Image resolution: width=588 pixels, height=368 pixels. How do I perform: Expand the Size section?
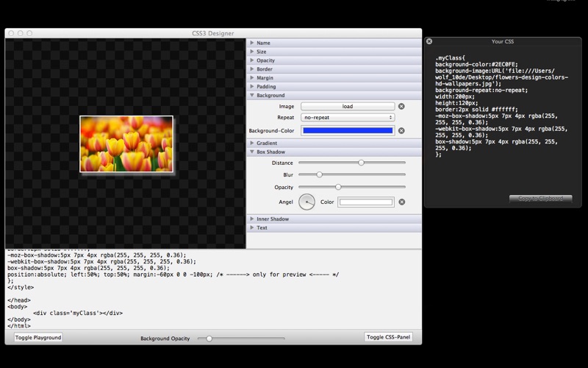pyautogui.click(x=334, y=52)
